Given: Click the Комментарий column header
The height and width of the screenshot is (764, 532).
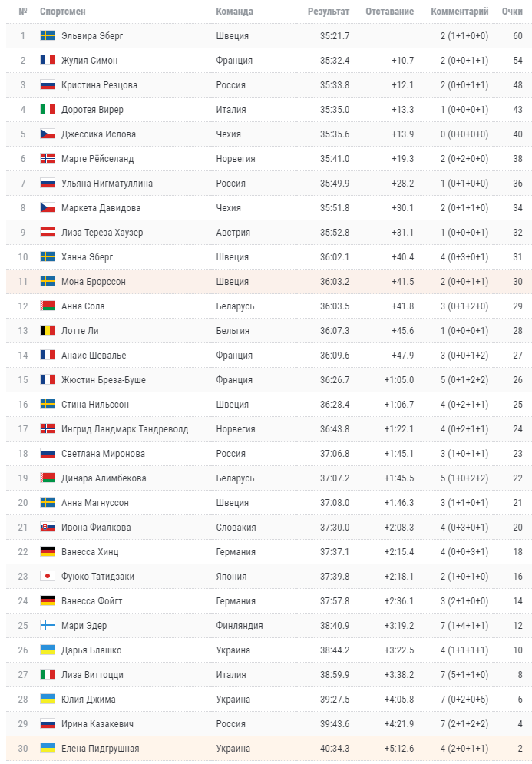Looking at the screenshot, I should [459, 12].
